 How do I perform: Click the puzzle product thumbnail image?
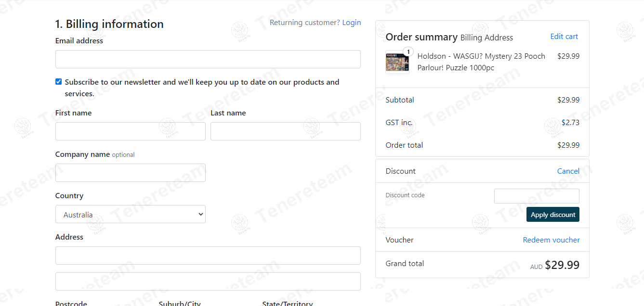pyautogui.click(x=397, y=63)
